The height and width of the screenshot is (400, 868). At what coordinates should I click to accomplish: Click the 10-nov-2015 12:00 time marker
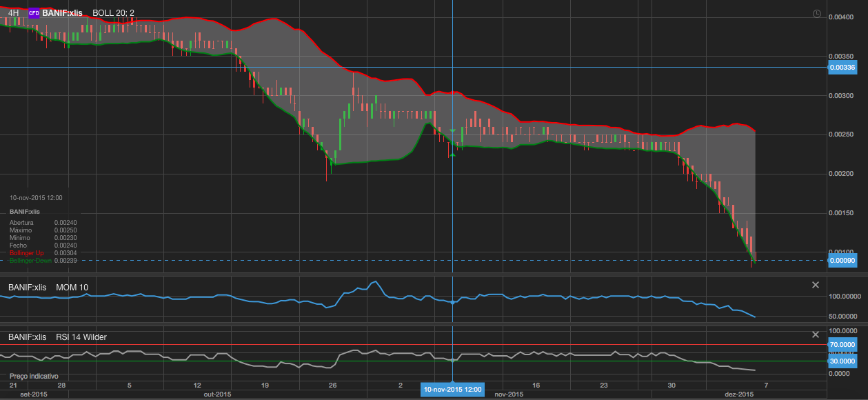(x=452, y=390)
